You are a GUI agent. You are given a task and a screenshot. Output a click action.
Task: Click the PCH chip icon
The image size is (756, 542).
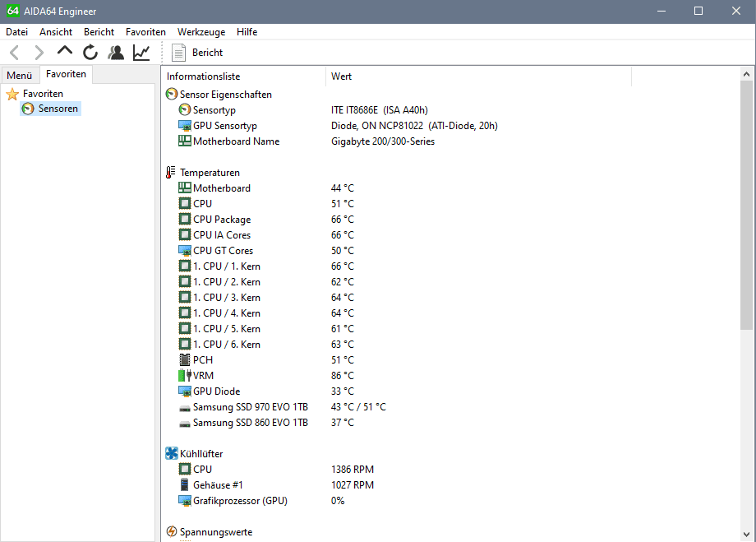[185, 359]
